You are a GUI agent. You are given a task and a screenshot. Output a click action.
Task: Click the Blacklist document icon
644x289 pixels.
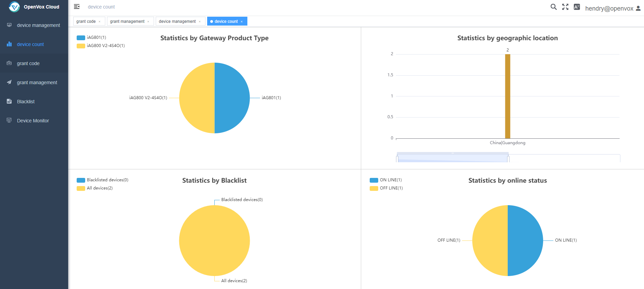click(x=9, y=101)
